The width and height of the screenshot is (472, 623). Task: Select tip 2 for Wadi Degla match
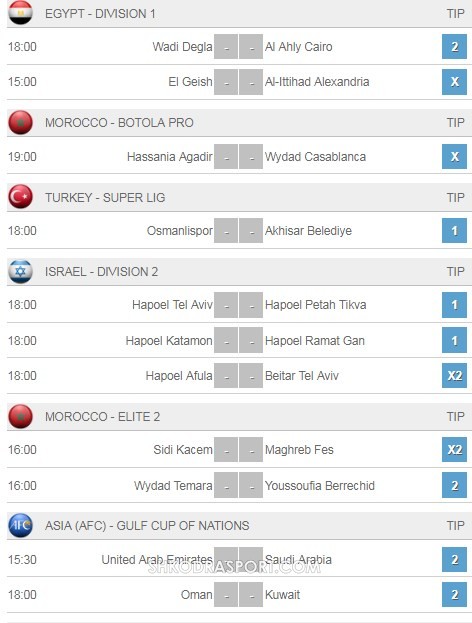coord(454,46)
